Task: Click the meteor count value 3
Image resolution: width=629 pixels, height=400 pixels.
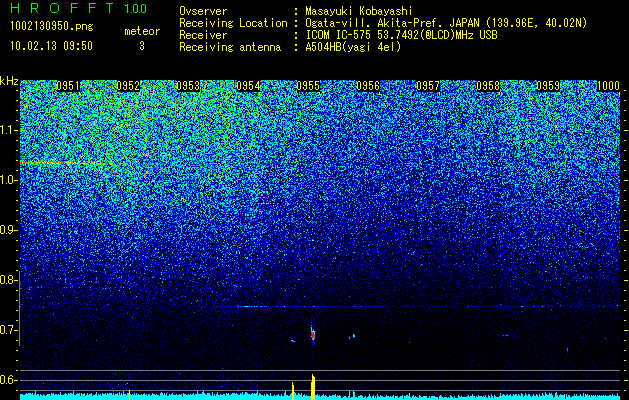Action: pyautogui.click(x=142, y=46)
